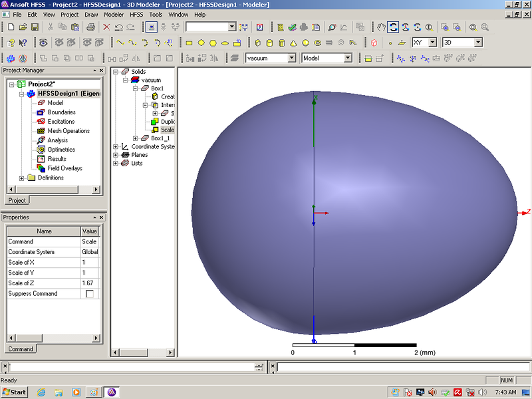Open the XY drawing plane dropdown
This screenshot has height=399, width=532.
click(x=432, y=43)
